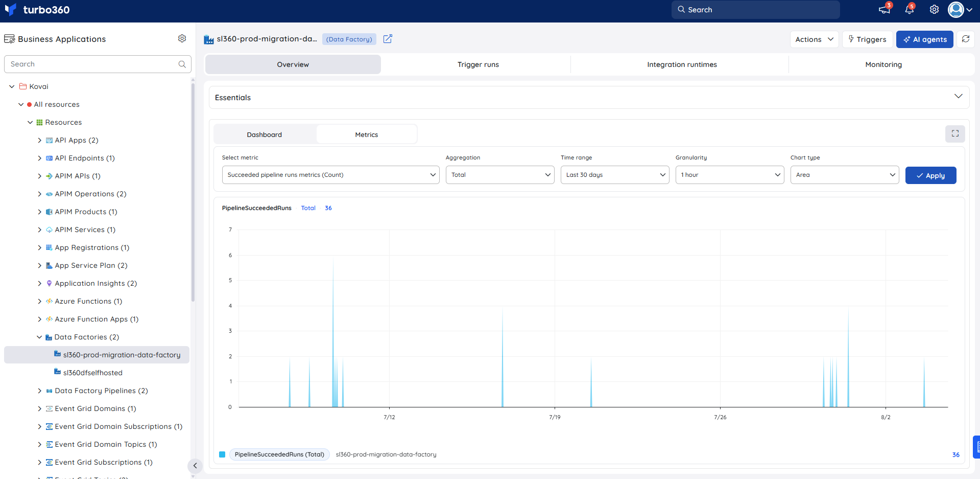Viewport: 980px width, 479px height.
Task: Click the API Apps resource icon
Action: tap(49, 140)
